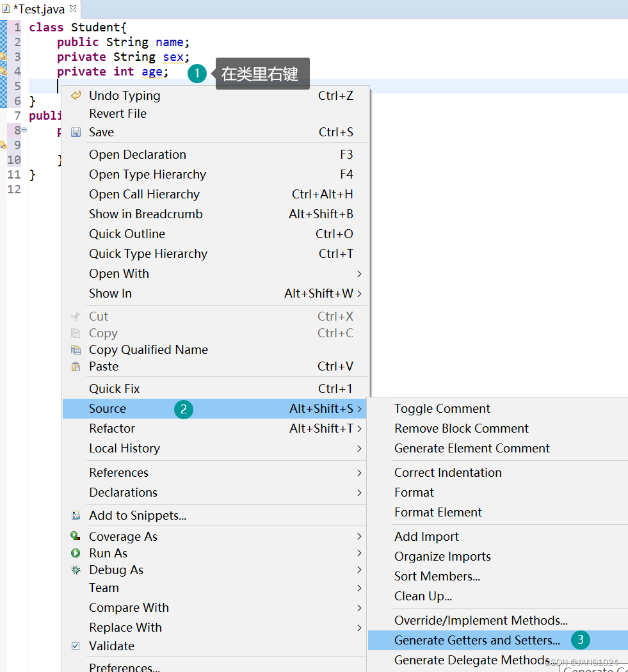Image resolution: width=628 pixels, height=672 pixels.
Task: Expand the Refactor submenu chevron
Action: pos(360,428)
